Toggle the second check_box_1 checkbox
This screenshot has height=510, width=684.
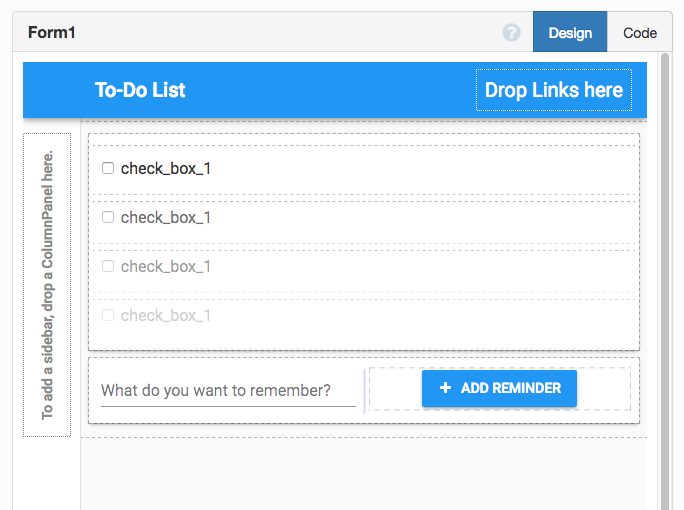point(108,217)
